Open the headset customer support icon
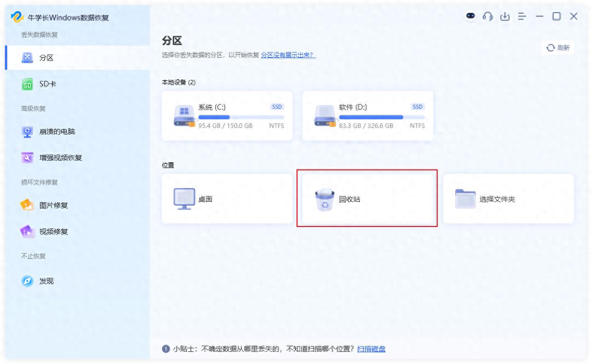Screen dimensions: 591x364 point(488,16)
